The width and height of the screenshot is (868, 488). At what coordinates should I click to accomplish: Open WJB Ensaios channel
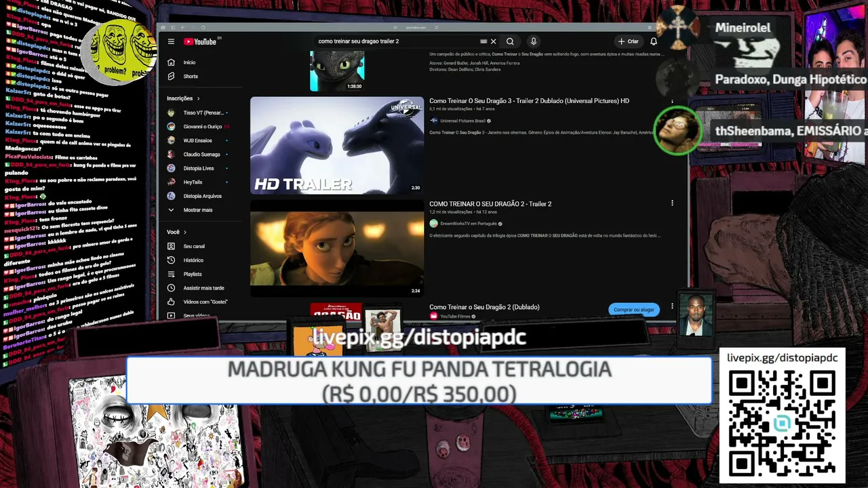pyautogui.click(x=197, y=140)
